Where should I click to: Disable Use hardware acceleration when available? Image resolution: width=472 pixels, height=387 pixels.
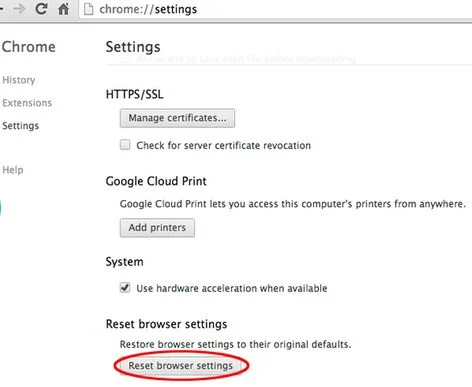pos(125,287)
